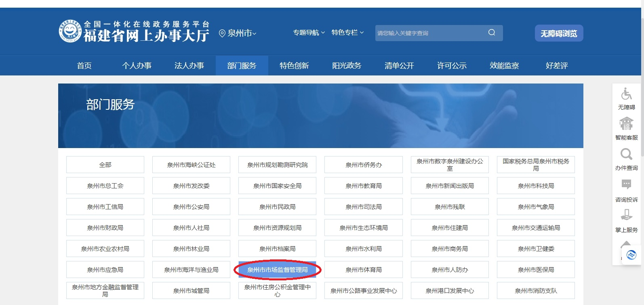The height and width of the screenshot is (305, 644).
Task: Click the floating blue round assistant icon
Action: [631, 255]
